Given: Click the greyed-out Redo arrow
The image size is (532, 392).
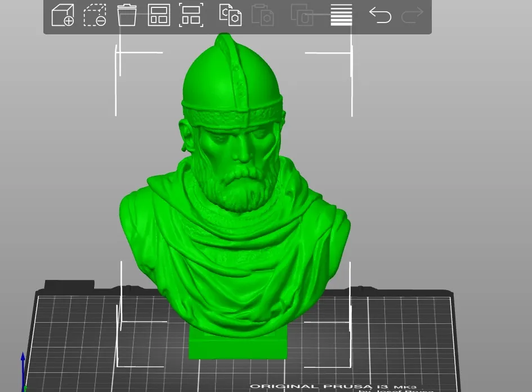Looking at the screenshot, I should (412, 16).
